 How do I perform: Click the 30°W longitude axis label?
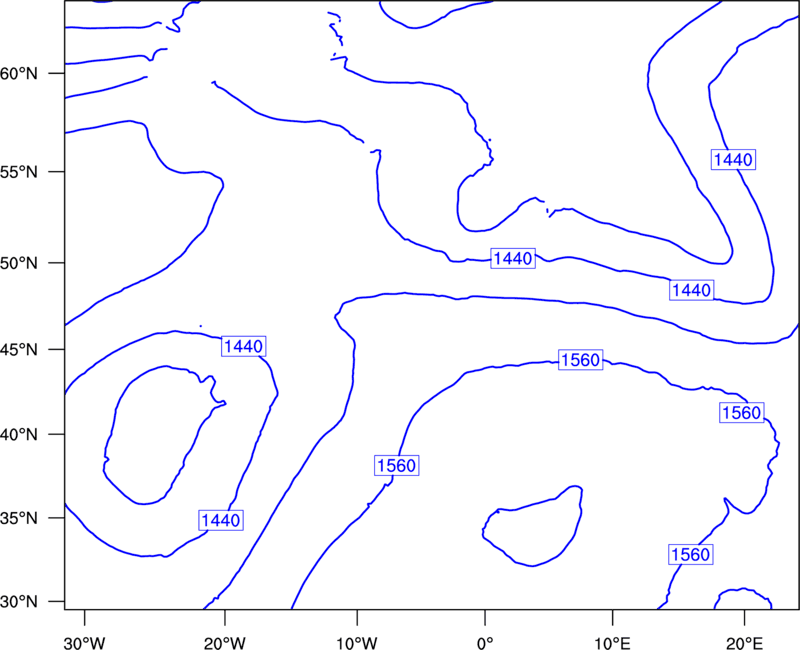point(85,643)
